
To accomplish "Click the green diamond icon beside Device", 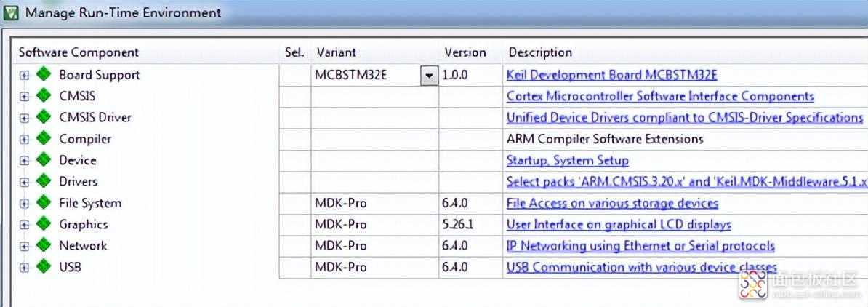I will point(44,160).
